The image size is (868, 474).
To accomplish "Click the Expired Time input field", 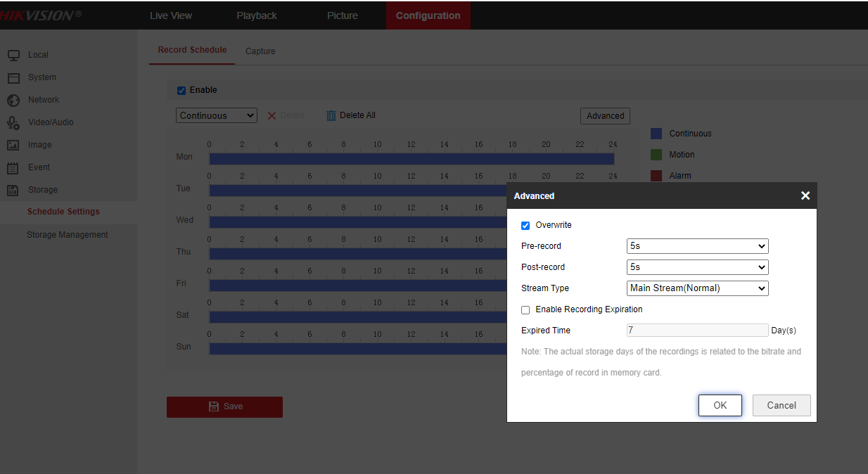I will tap(697, 331).
